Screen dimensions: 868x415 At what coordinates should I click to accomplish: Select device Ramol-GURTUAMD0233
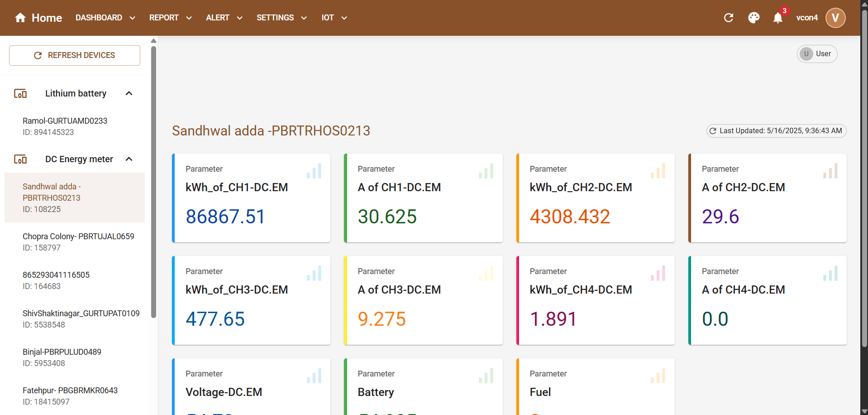click(75, 126)
